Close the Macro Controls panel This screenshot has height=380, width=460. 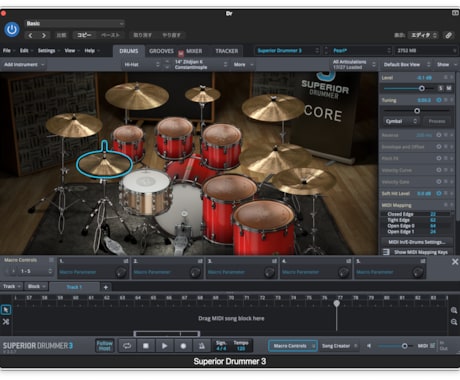(455, 262)
